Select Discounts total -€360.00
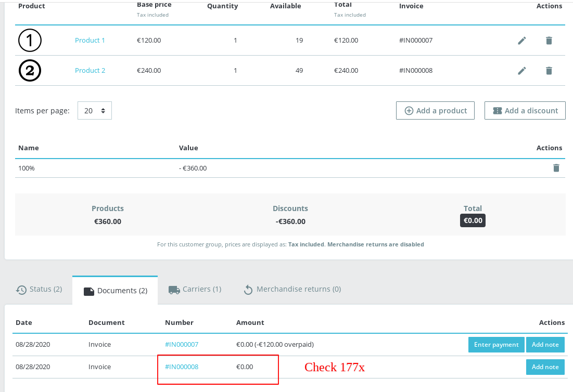 pyautogui.click(x=290, y=221)
